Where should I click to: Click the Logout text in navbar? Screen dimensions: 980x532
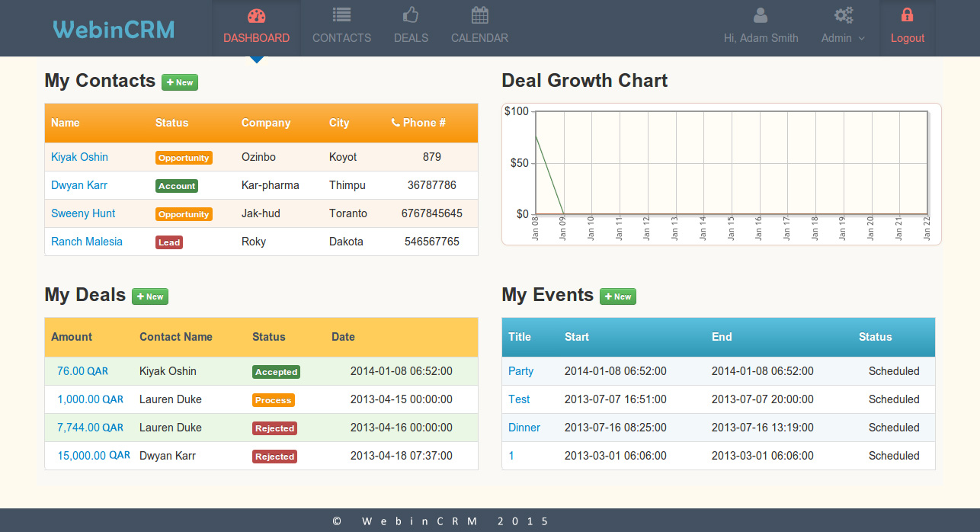pyautogui.click(x=908, y=38)
